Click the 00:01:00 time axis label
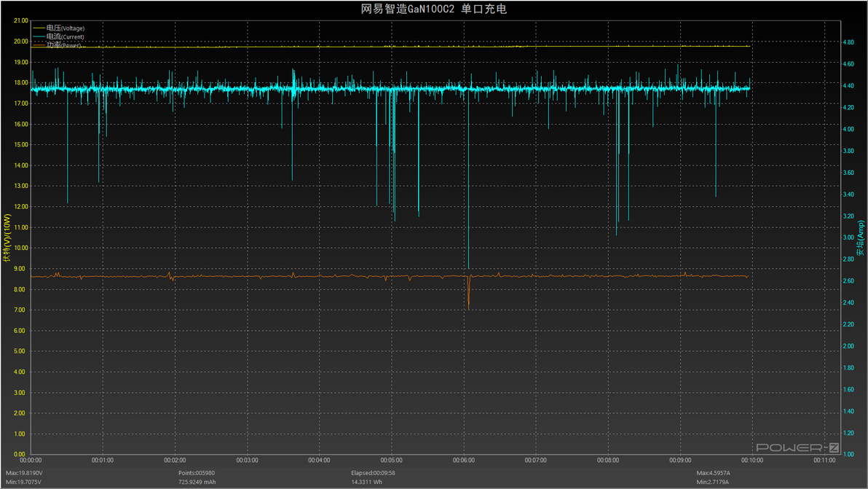Viewport: 868px width, 489px height. [x=103, y=460]
